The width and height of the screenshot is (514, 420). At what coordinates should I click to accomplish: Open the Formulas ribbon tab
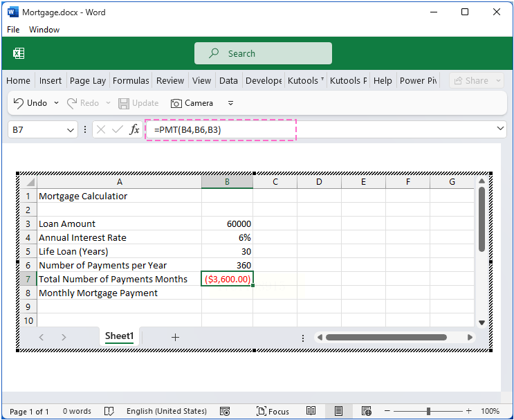pyautogui.click(x=131, y=80)
